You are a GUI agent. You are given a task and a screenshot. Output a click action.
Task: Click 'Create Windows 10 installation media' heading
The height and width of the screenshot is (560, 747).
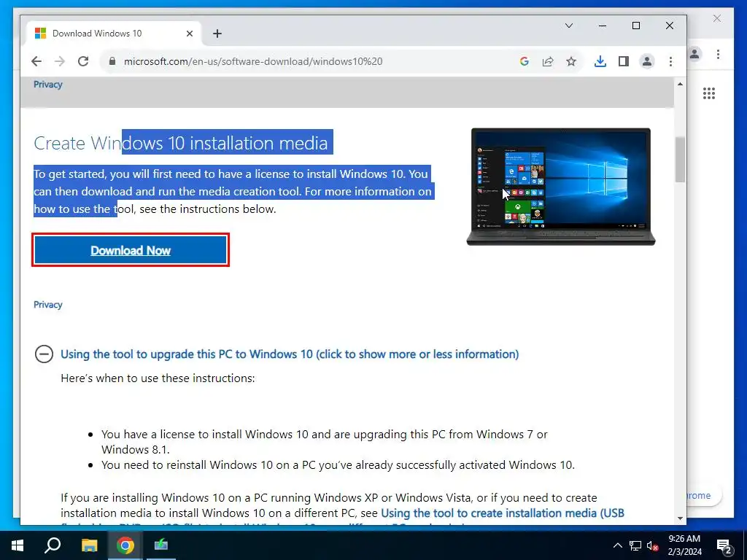click(x=181, y=143)
